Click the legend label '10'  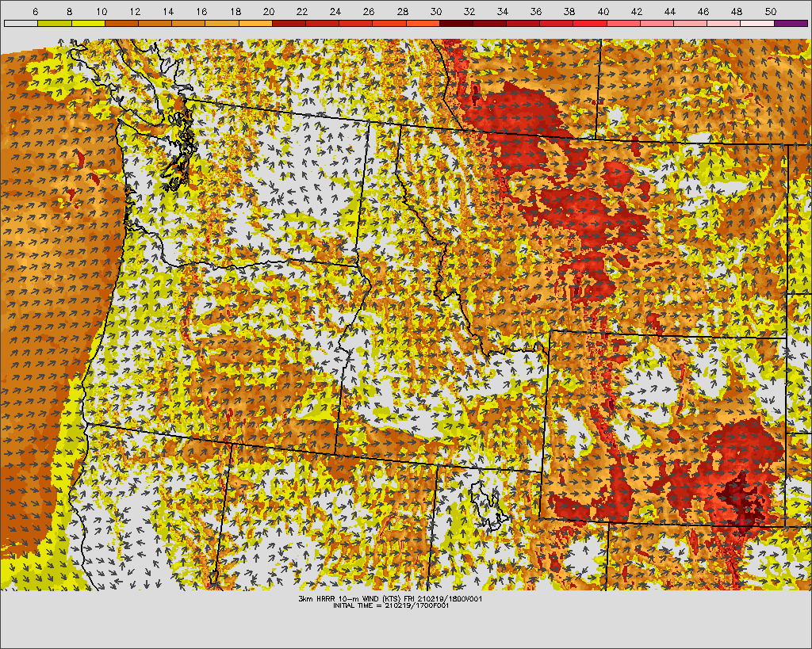pyautogui.click(x=101, y=11)
